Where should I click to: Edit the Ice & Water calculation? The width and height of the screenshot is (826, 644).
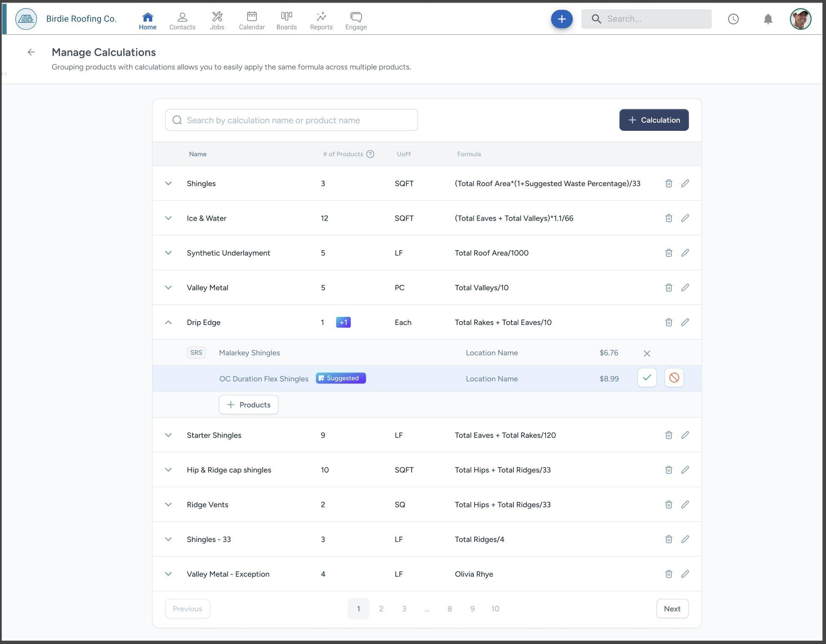pyautogui.click(x=685, y=218)
